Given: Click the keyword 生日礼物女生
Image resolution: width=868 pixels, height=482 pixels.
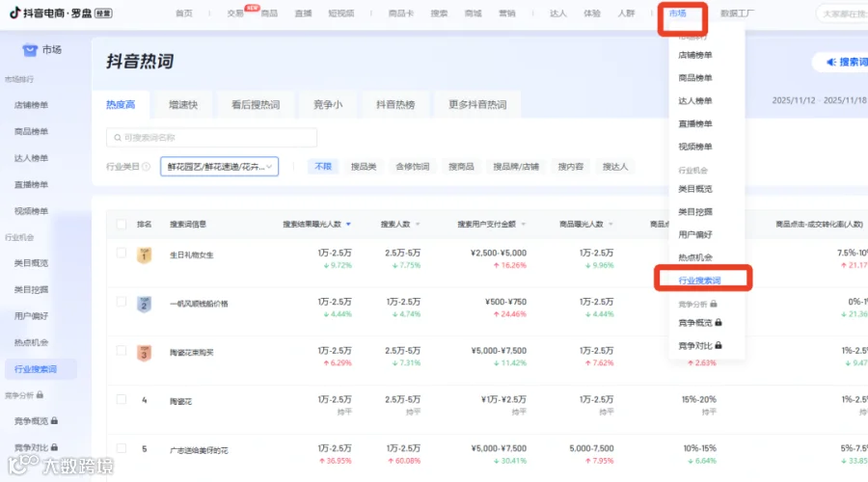Looking at the screenshot, I should click(192, 255).
